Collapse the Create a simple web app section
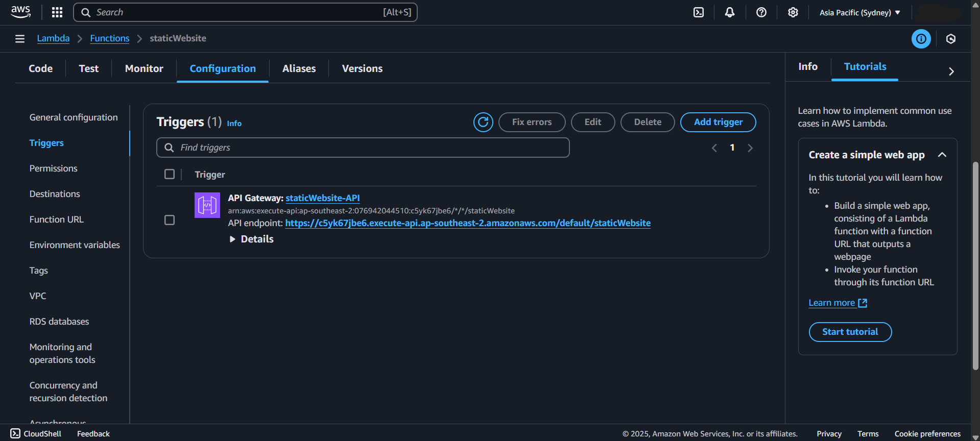The width and height of the screenshot is (980, 441). coord(942,155)
